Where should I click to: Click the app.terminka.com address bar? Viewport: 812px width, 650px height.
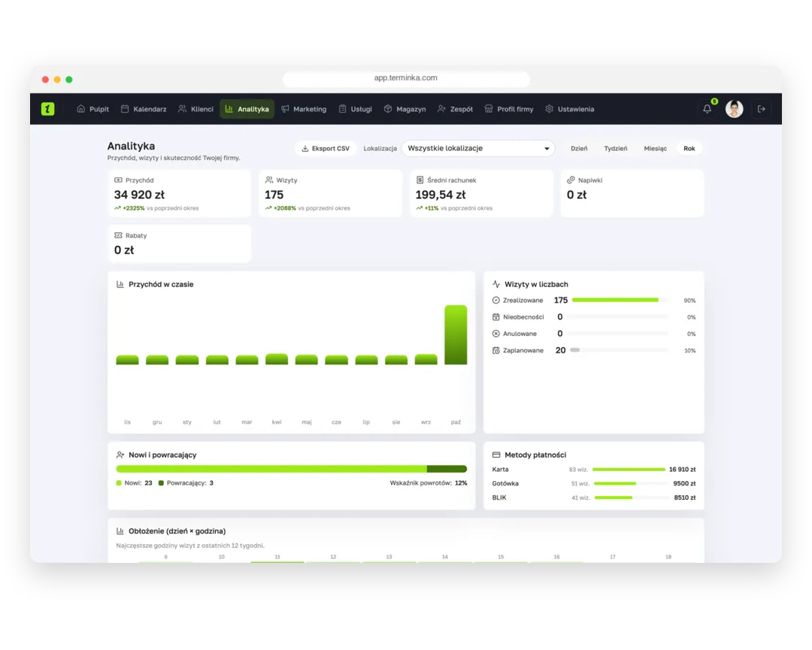(x=406, y=78)
